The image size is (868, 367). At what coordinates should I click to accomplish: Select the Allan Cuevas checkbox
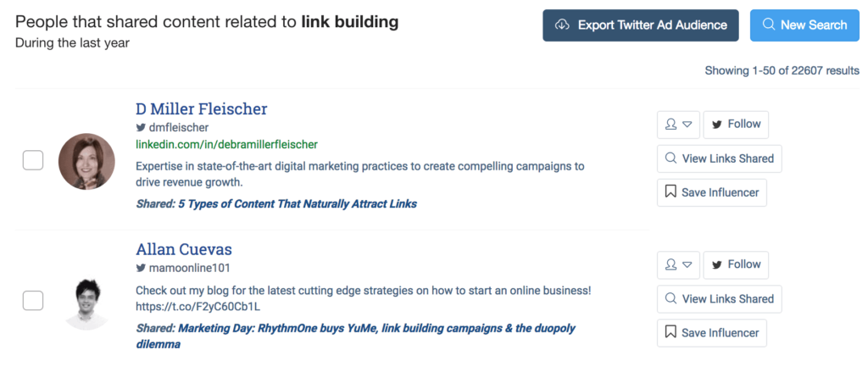32,300
